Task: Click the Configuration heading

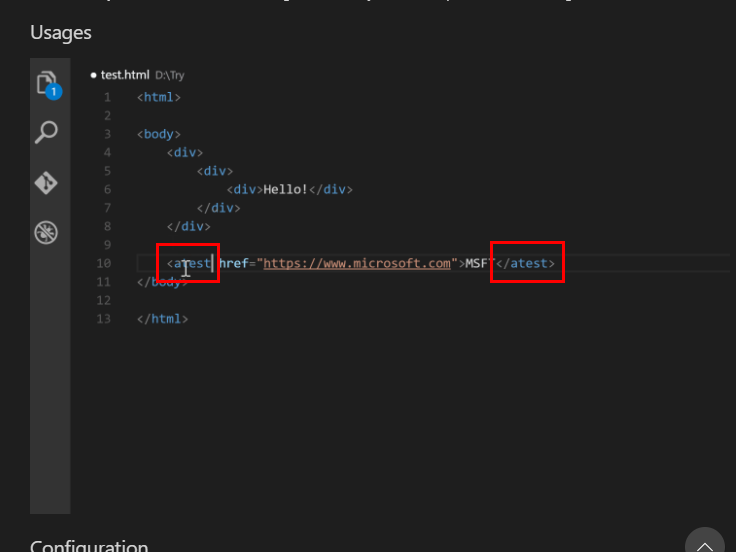Action: tap(89, 546)
